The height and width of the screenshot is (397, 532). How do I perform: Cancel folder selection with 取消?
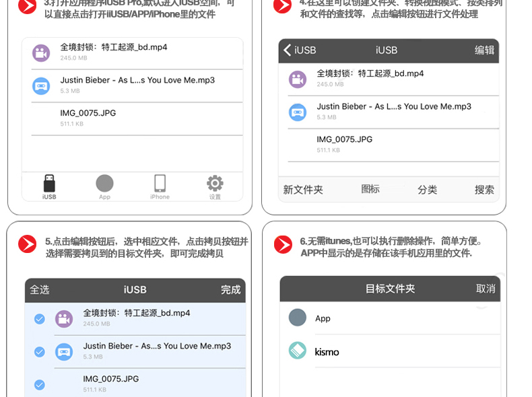486,289
